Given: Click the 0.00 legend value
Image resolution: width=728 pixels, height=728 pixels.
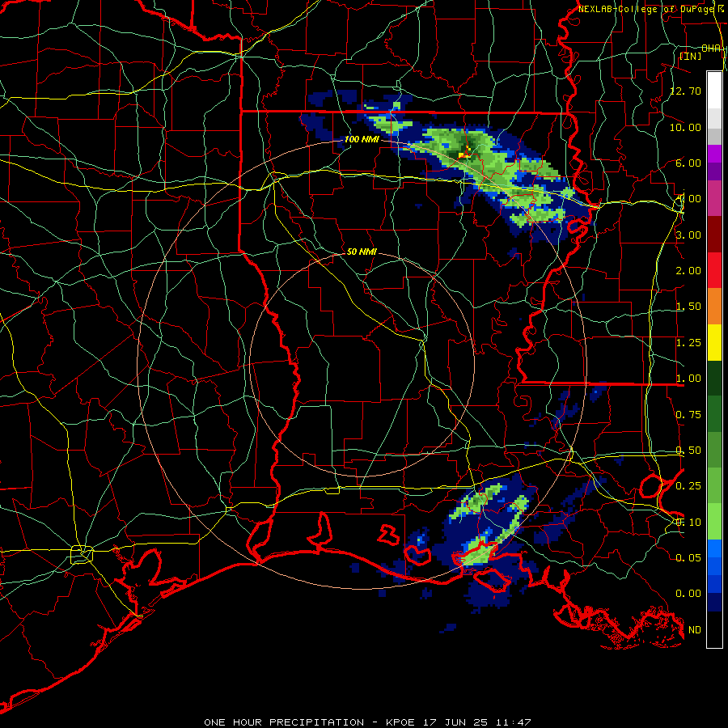Looking at the screenshot, I should tap(688, 594).
